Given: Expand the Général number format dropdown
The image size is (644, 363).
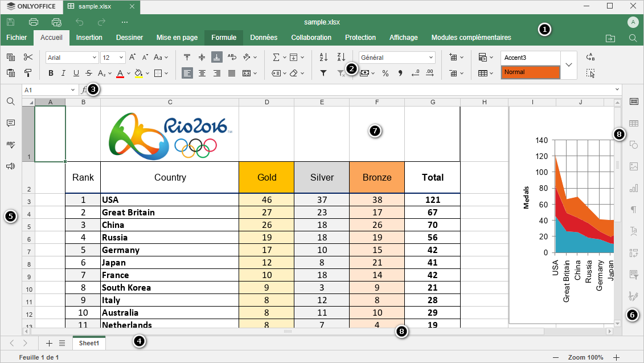Looking at the screenshot, I should click(x=397, y=58).
